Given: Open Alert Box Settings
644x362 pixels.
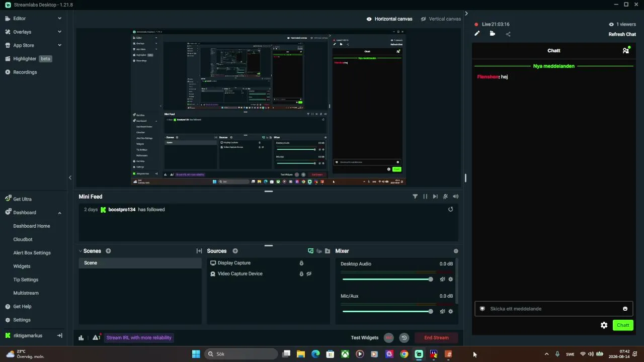Looking at the screenshot, I should pyautogui.click(x=32, y=253).
